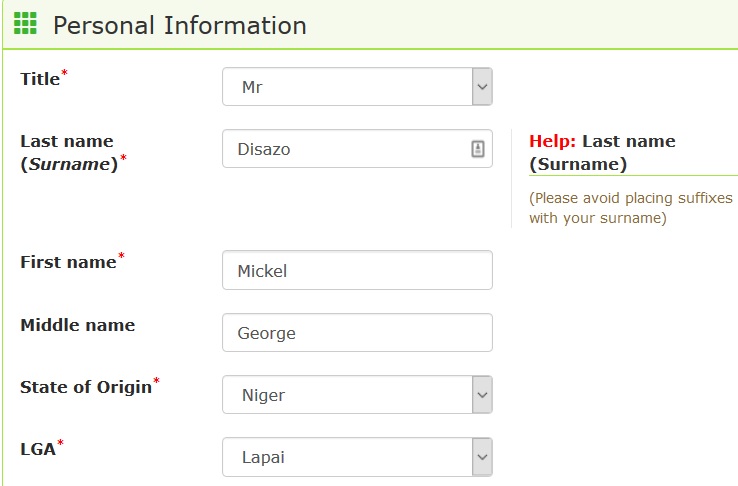Click the LGA field label
Image resolution: width=738 pixels, height=486 pixels.
(38, 449)
